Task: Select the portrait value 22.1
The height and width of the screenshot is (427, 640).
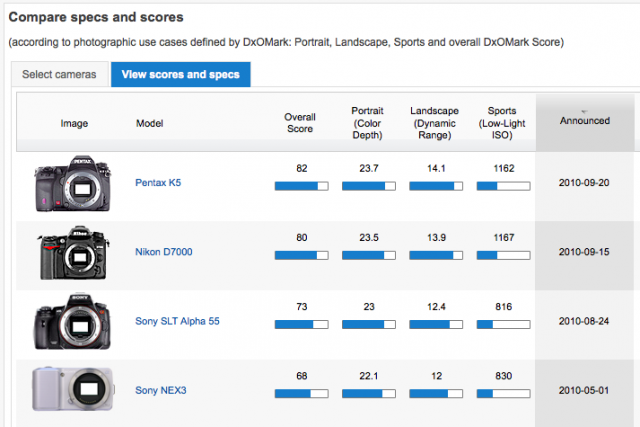Action: click(369, 376)
